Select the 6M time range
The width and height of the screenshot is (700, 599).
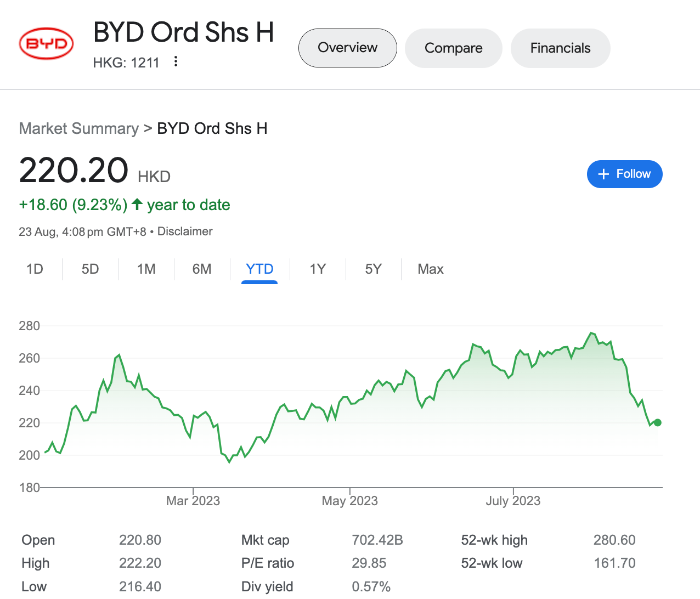(202, 269)
